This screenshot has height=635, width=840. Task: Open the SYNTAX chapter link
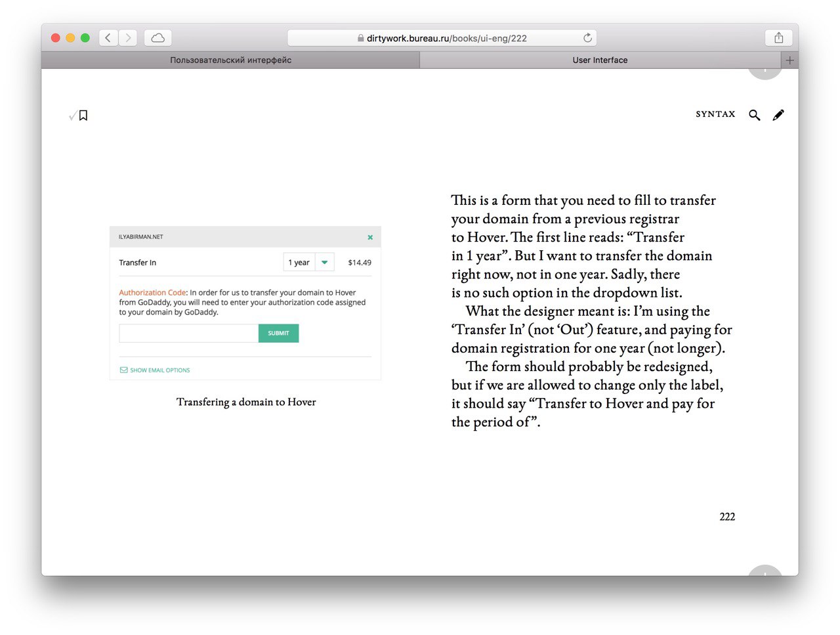pos(715,114)
